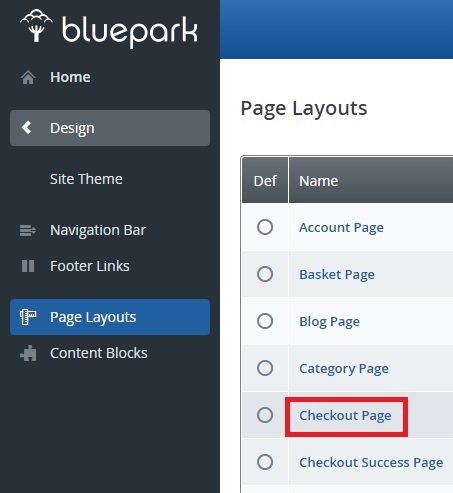Open the Basket Page layout link

point(337,275)
